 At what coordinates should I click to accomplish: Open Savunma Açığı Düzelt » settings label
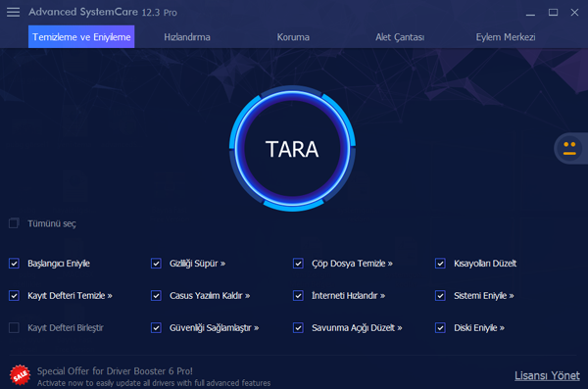pos(357,328)
